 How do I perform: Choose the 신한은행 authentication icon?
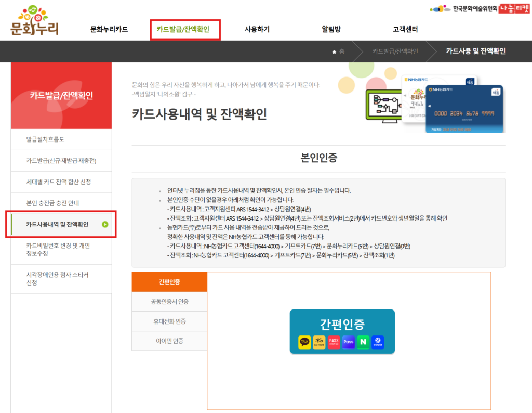378,342
